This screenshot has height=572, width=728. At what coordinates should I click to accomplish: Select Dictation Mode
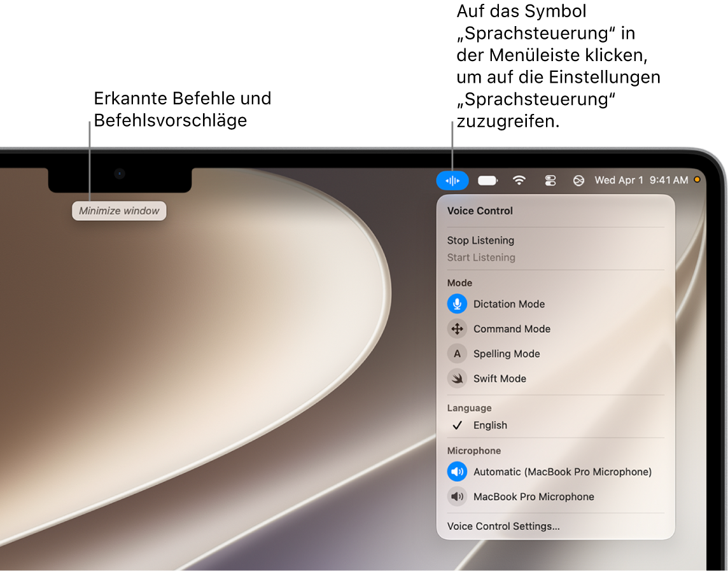click(556, 304)
